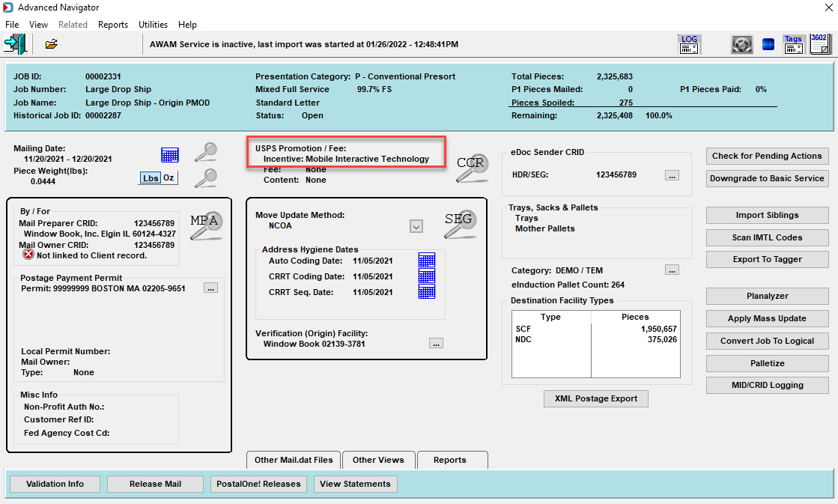The image size is (838, 504).
Task: Open the Tags icon in toolbar
Action: 793,44
